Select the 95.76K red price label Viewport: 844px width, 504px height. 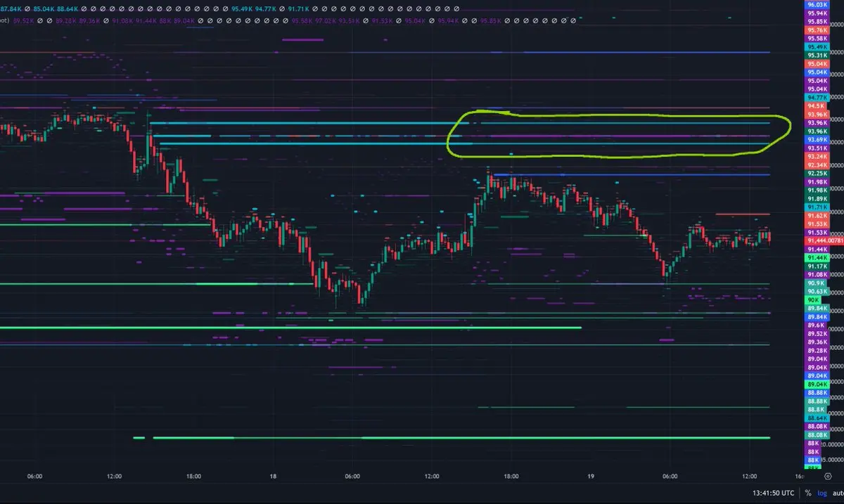coord(817,30)
